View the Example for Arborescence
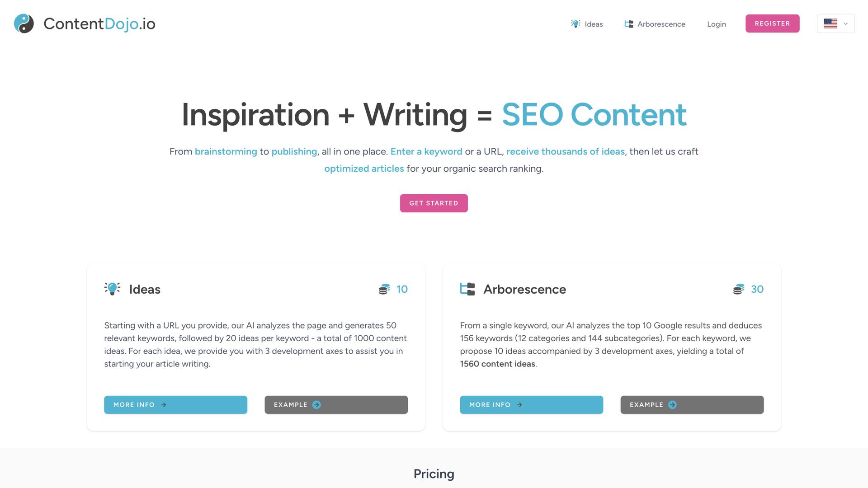868x488 pixels. pos(692,405)
